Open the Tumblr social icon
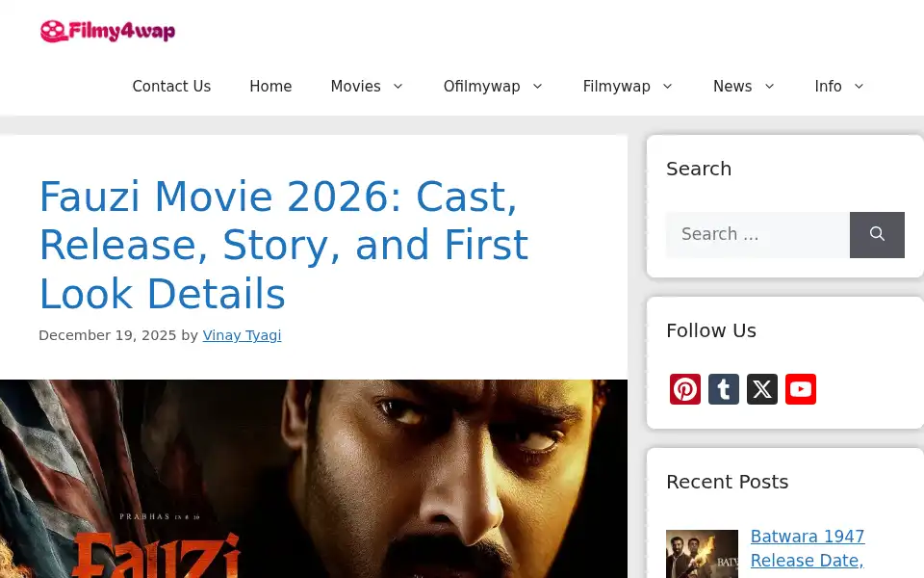This screenshot has width=924, height=578. coord(724,389)
